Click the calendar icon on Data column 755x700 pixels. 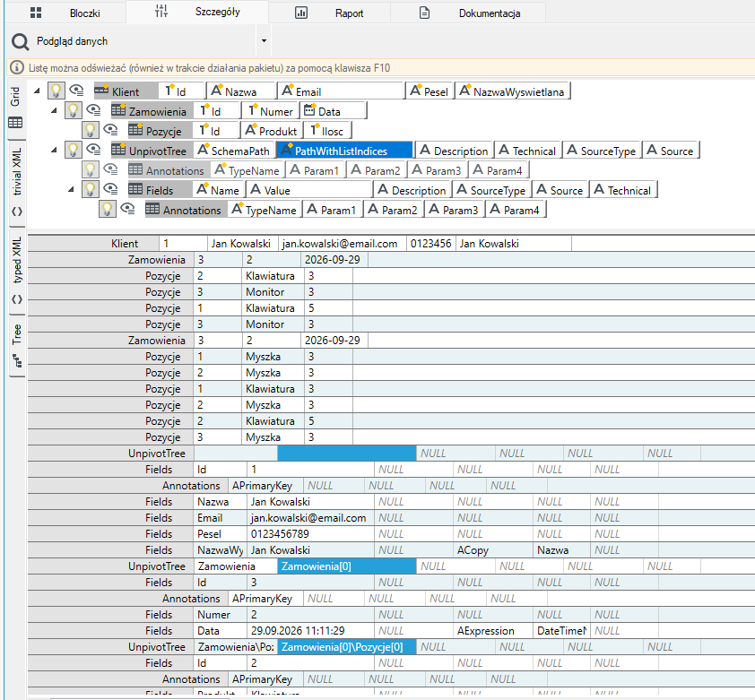309,110
